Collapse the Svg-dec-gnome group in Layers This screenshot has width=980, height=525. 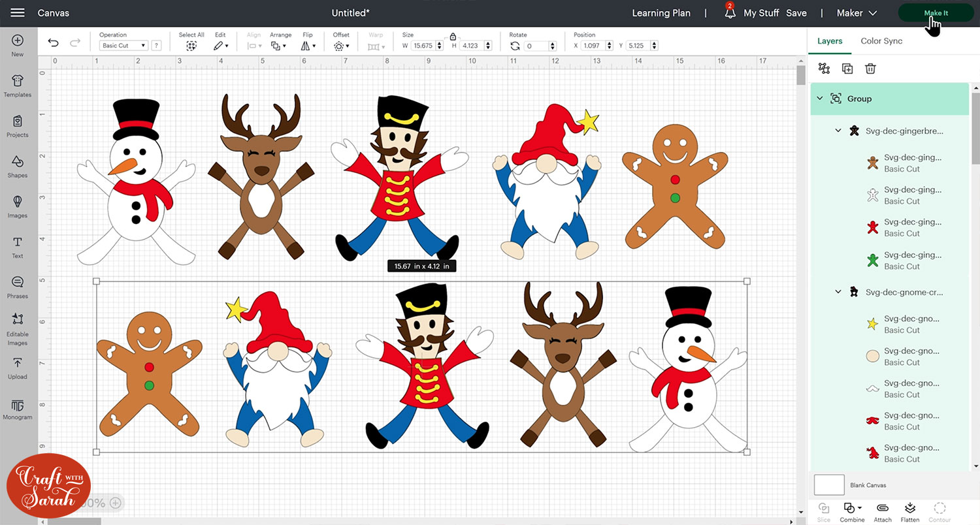pyautogui.click(x=838, y=292)
